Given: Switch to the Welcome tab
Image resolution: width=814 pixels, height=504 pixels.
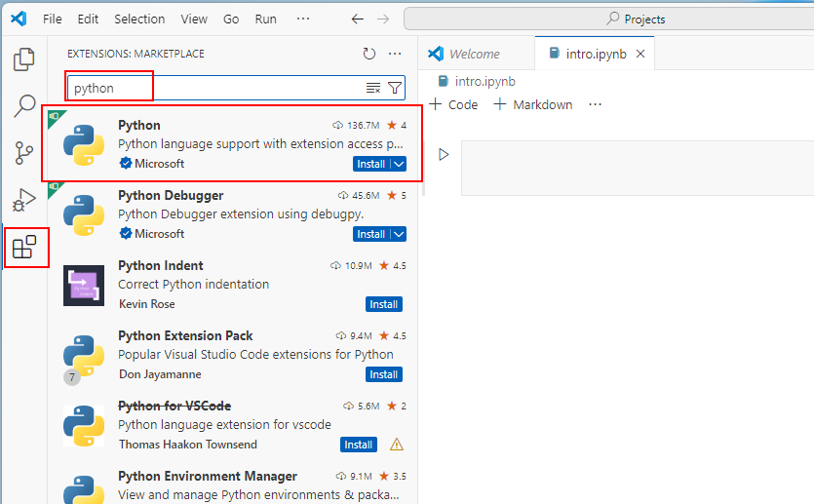Looking at the screenshot, I should pos(476,54).
